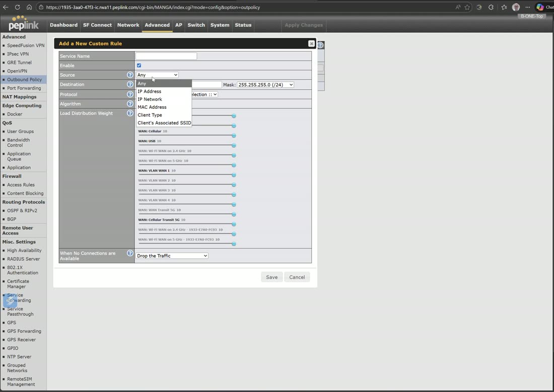Open the Copilot chat icon
Image resolution: width=554 pixels, height=392 pixels.
click(540, 7)
